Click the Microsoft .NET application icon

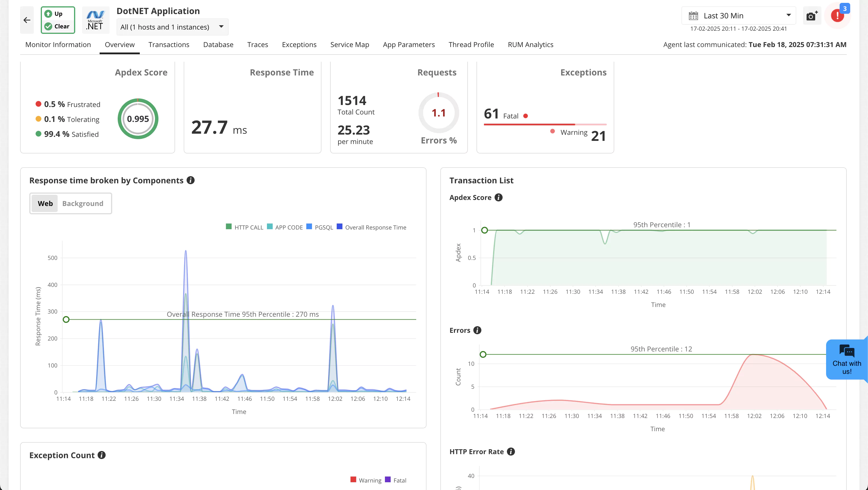95,20
